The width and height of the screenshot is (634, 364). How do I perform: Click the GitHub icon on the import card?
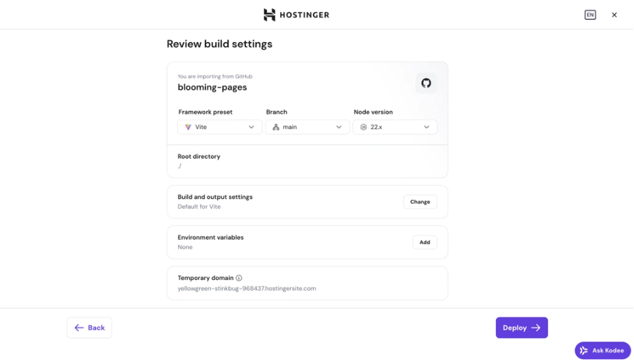[x=426, y=83]
